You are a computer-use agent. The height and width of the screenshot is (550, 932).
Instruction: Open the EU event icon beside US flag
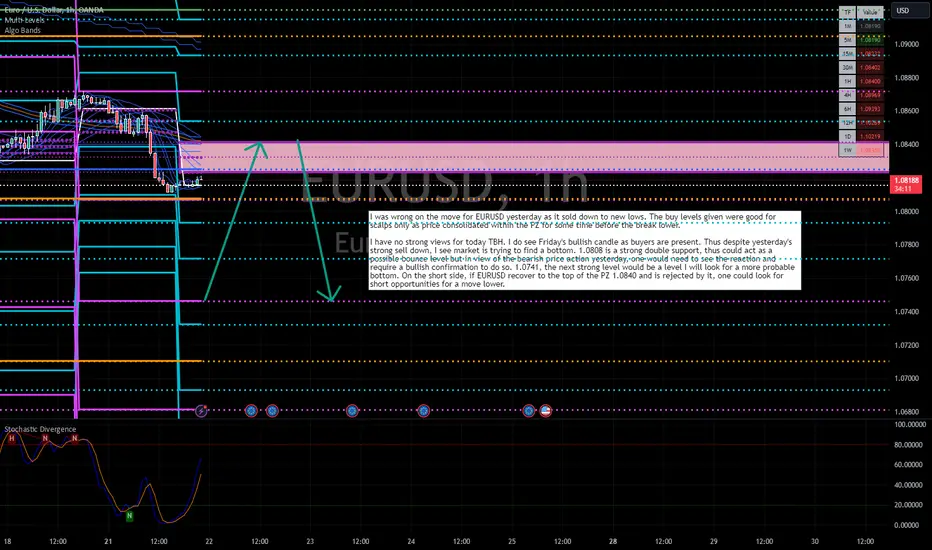(528, 410)
